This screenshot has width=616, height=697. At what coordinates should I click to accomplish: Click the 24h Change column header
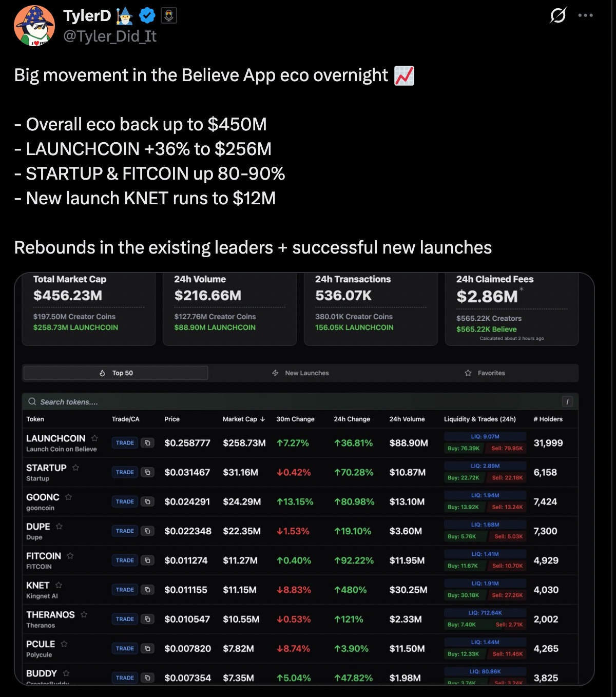point(352,419)
